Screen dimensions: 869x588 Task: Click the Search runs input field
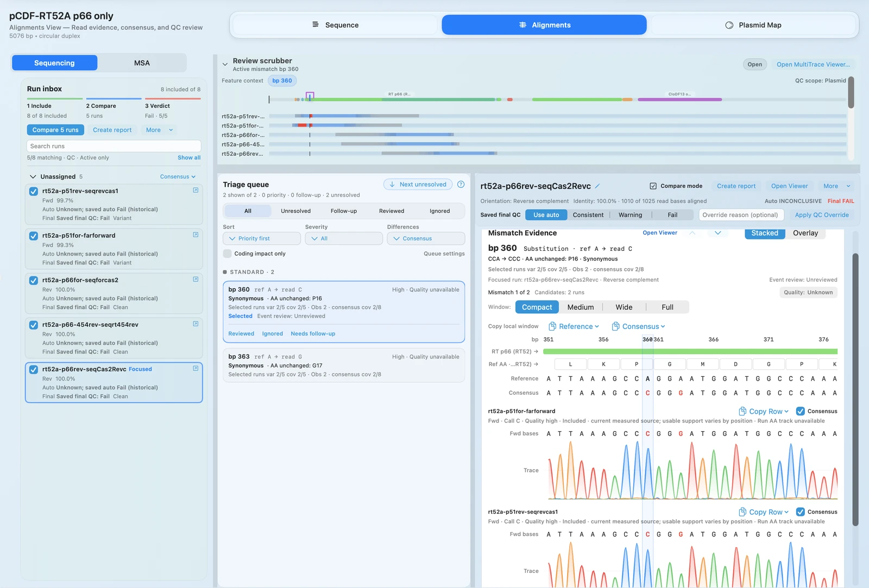pos(114,146)
